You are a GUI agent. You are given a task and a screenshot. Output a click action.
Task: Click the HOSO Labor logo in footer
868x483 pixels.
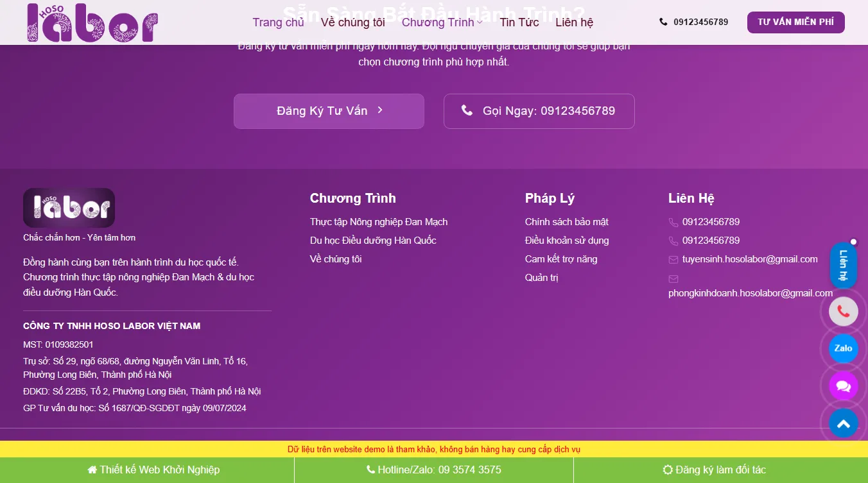[x=69, y=208]
